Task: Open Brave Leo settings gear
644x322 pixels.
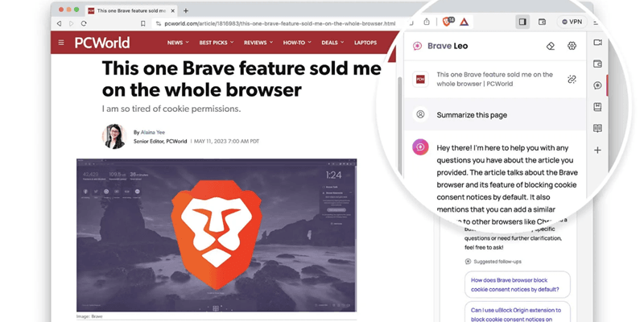Action: click(x=572, y=46)
